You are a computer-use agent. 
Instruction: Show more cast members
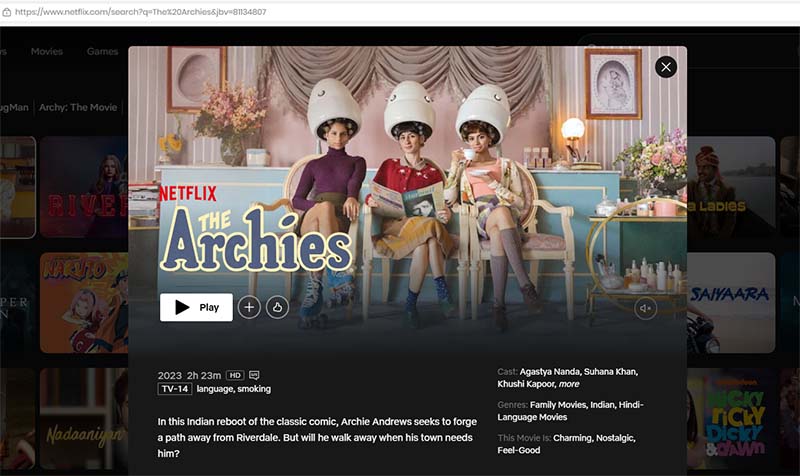coord(569,384)
